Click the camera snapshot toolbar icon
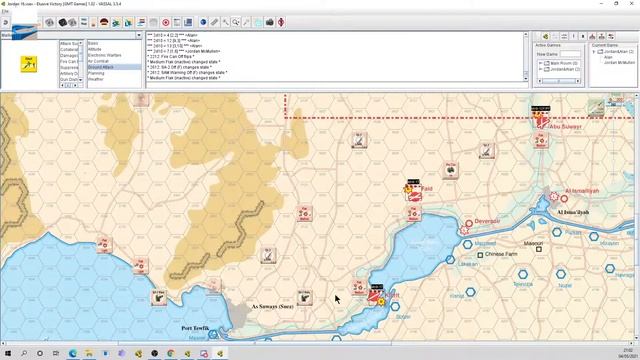 click(x=269, y=22)
